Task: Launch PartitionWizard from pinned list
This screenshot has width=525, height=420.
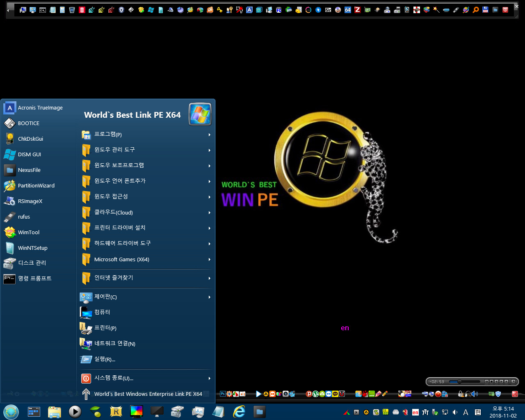Action: [x=39, y=186]
